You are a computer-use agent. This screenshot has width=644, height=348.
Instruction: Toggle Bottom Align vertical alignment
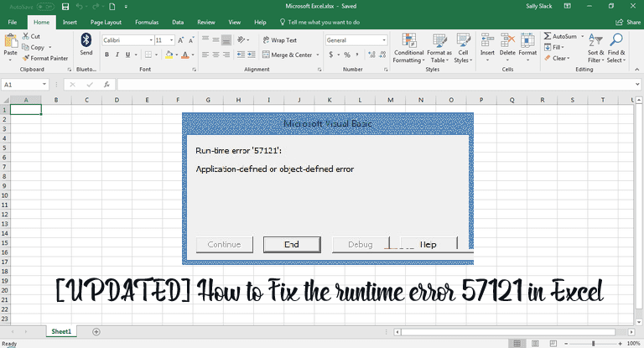pos(226,40)
